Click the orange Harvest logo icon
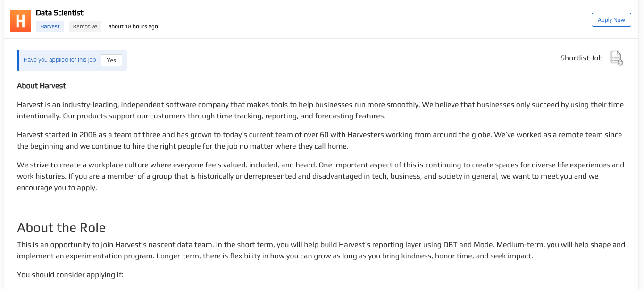Screen dimensions: 644x289 point(20,21)
